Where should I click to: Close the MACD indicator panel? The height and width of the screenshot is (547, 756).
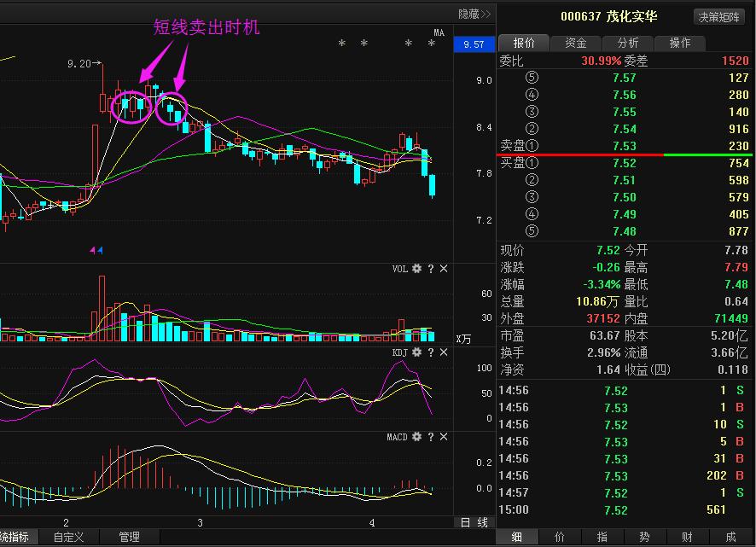tap(443, 437)
